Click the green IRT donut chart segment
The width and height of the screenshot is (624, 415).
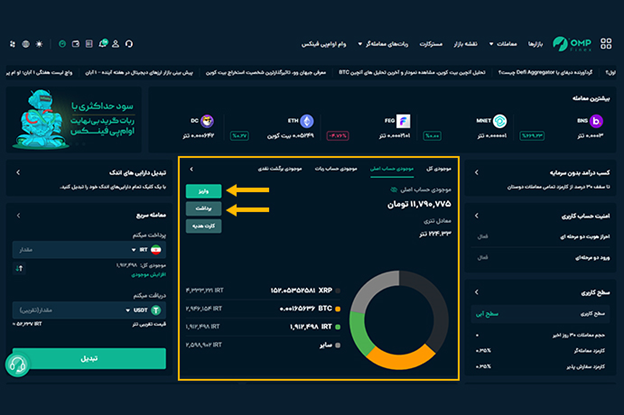[359, 333]
